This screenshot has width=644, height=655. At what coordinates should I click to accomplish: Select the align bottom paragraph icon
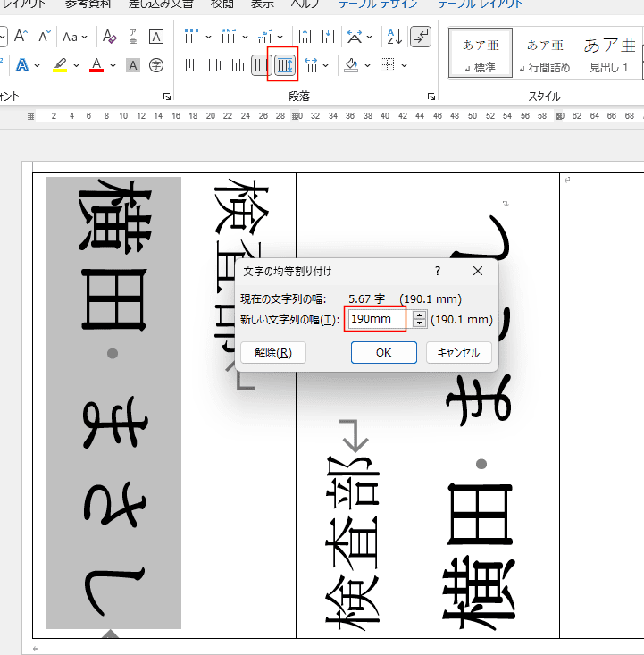coord(238,65)
